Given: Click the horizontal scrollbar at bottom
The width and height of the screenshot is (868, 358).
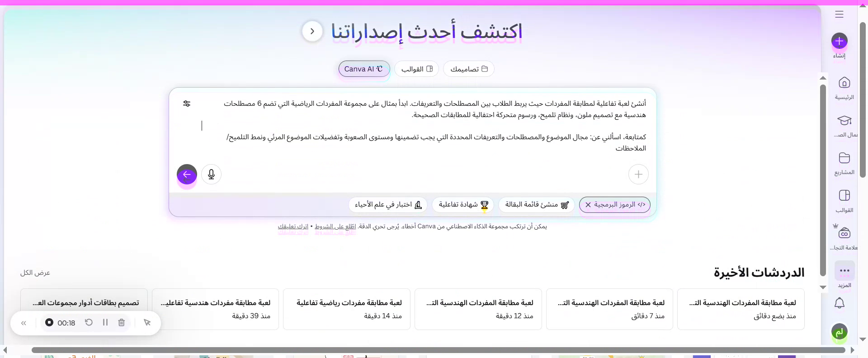Looking at the screenshot, I should [438, 350].
